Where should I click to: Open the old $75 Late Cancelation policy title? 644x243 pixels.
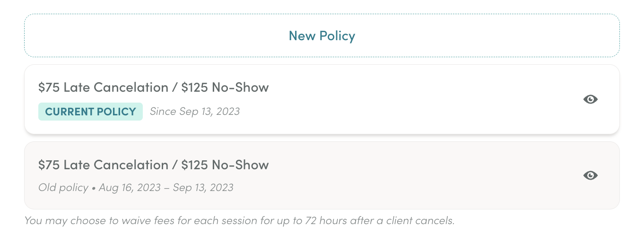click(153, 165)
